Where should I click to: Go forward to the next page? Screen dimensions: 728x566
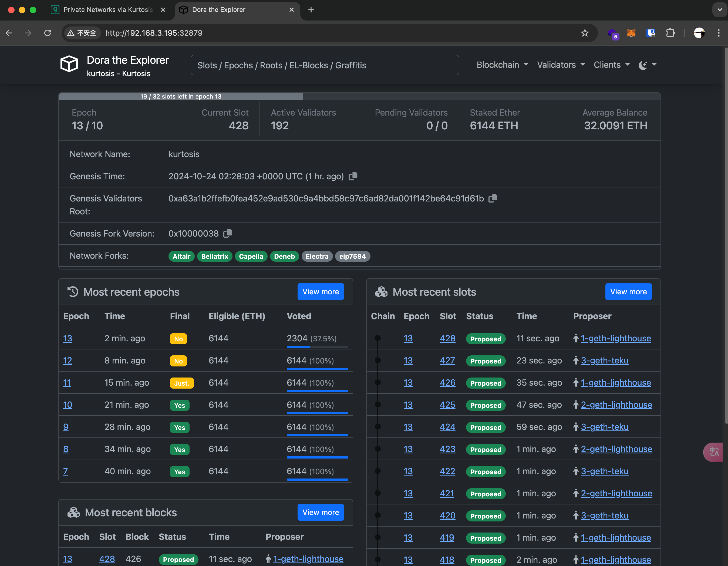28,33
